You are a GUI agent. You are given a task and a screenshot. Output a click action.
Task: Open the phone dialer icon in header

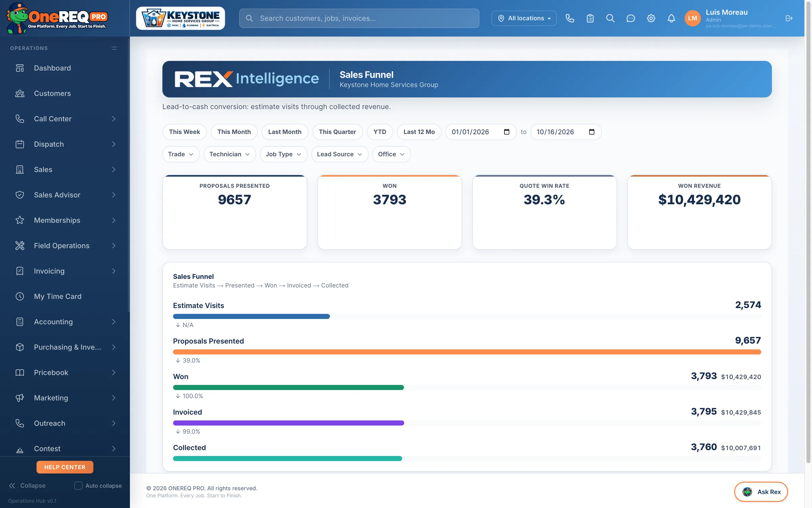click(x=570, y=18)
